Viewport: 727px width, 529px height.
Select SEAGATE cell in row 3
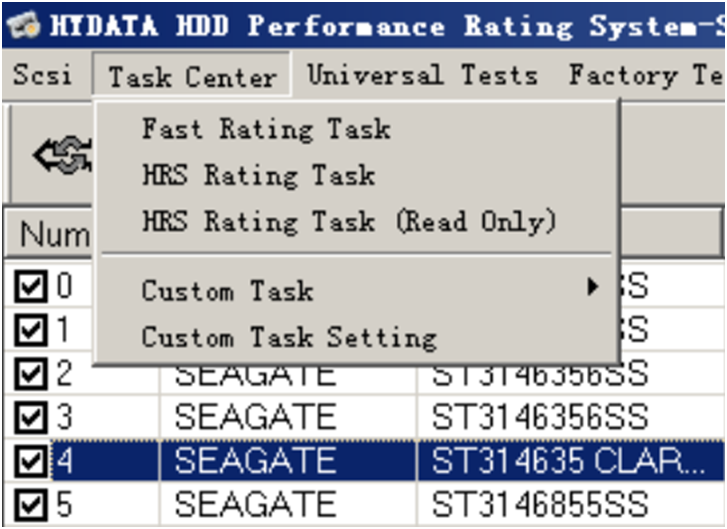tap(255, 417)
